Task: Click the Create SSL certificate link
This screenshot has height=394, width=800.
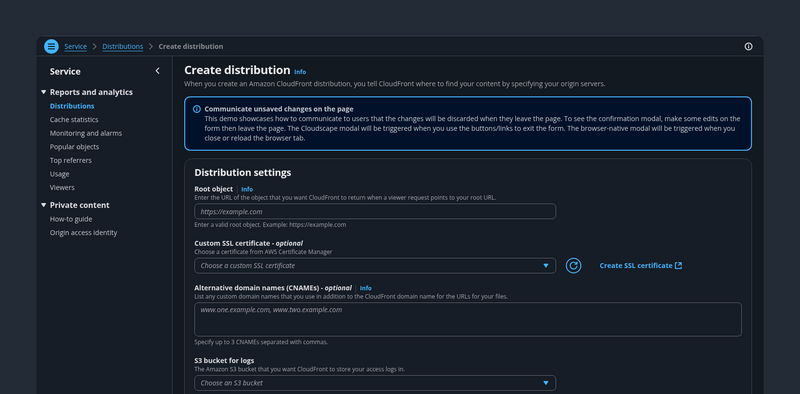Action: point(636,265)
